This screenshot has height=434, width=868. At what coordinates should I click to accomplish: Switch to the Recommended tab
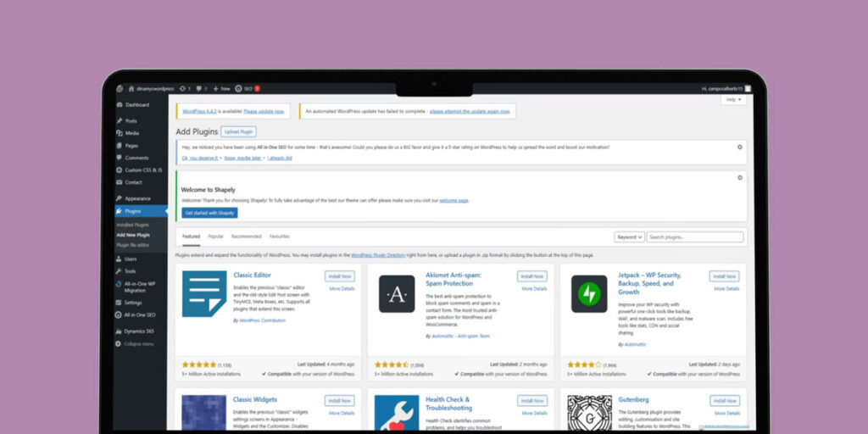pos(247,236)
